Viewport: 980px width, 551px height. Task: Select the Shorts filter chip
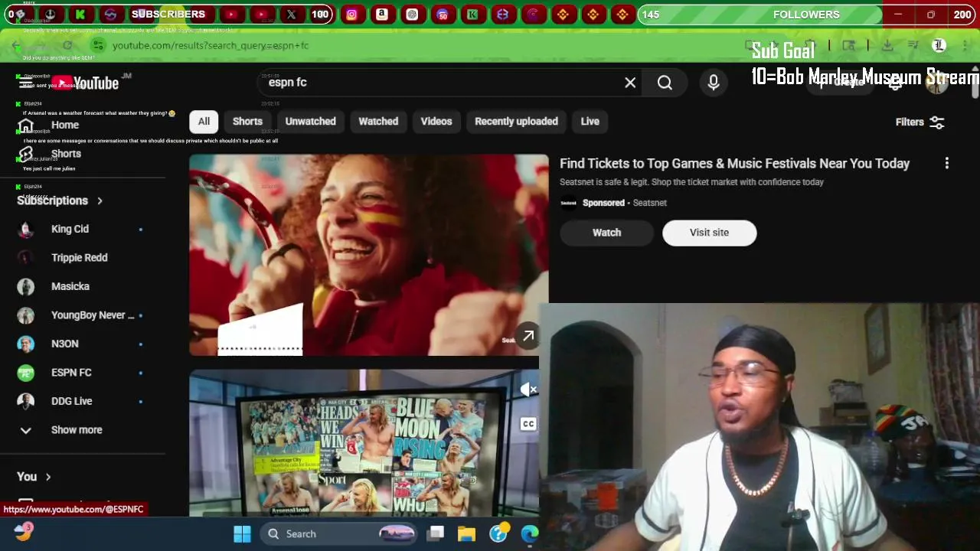tap(247, 121)
